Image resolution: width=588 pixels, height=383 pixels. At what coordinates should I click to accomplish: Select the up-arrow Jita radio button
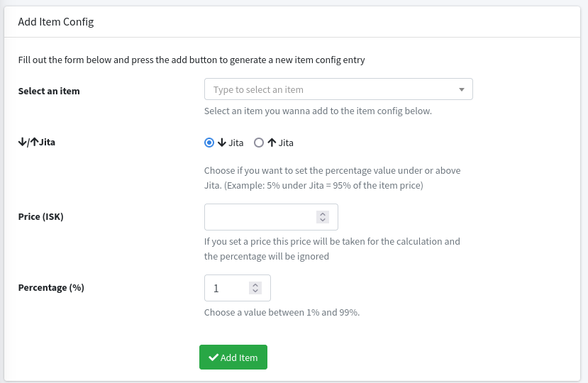tap(259, 143)
